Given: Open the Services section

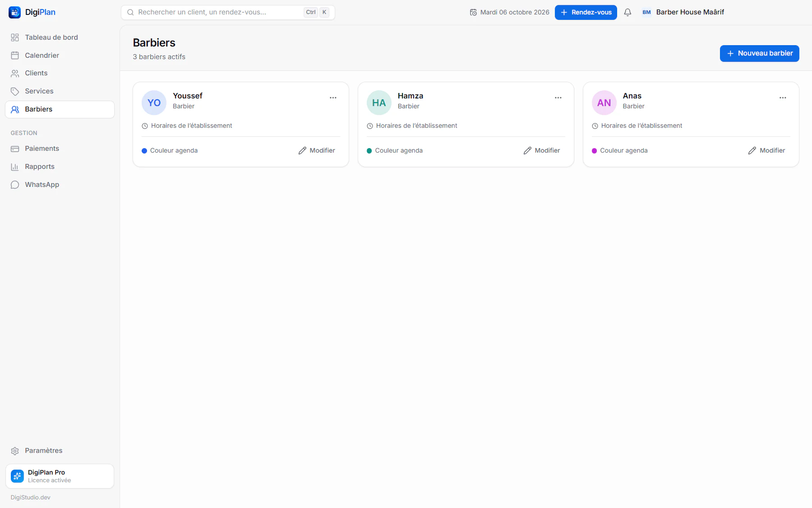Looking at the screenshot, I should click(x=60, y=91).
